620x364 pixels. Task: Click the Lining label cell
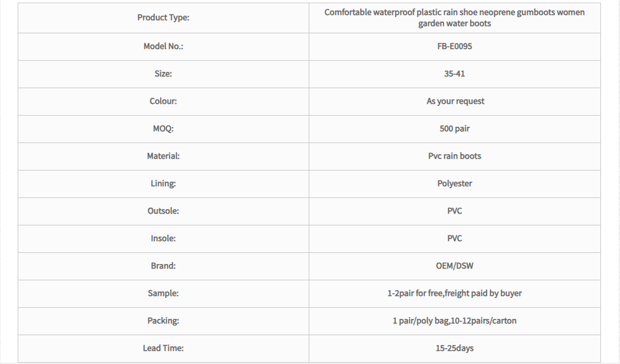click(x=164, y=184)
